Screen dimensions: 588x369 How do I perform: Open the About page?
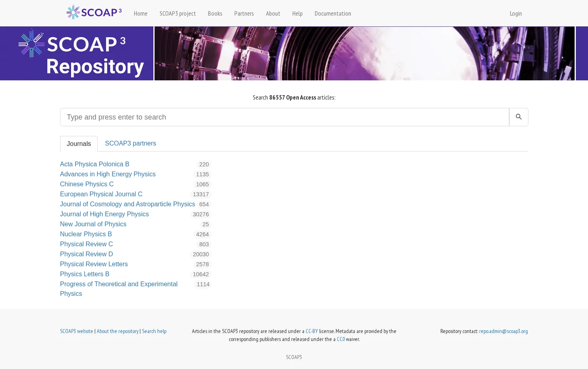[x=273, y=14]
